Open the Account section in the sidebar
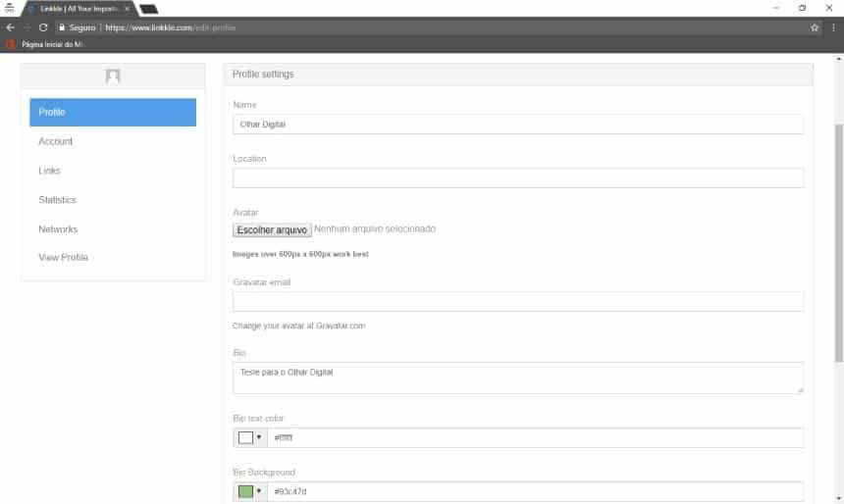This screenshot has height=504, width=844. (55, 141)
